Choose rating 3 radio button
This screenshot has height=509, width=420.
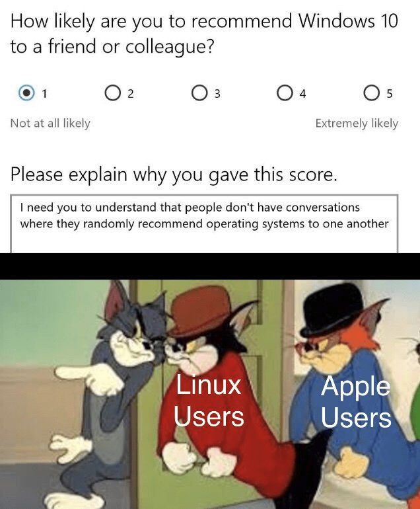coord(199,93)
